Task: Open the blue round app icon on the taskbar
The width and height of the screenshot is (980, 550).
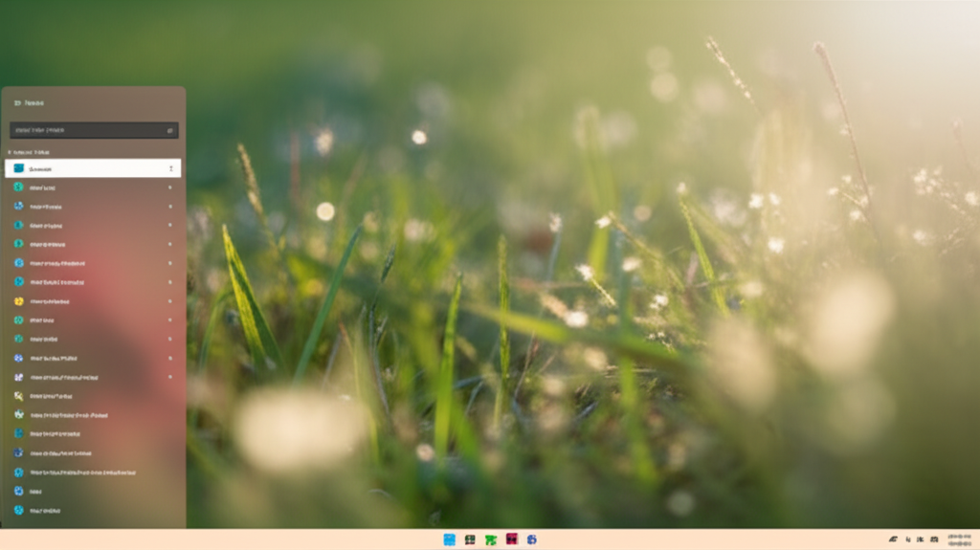Action: click(x=531, y=539)
